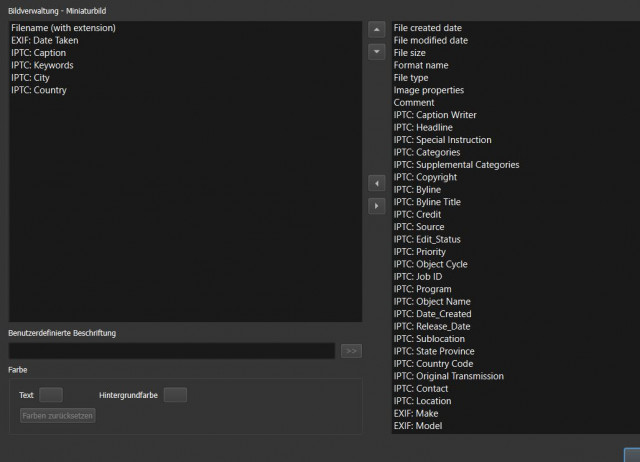Focus the Benutzerdefinierte Beschriftung input field
The height and width of the screenshot is (462, 640).
click(172, 351)
